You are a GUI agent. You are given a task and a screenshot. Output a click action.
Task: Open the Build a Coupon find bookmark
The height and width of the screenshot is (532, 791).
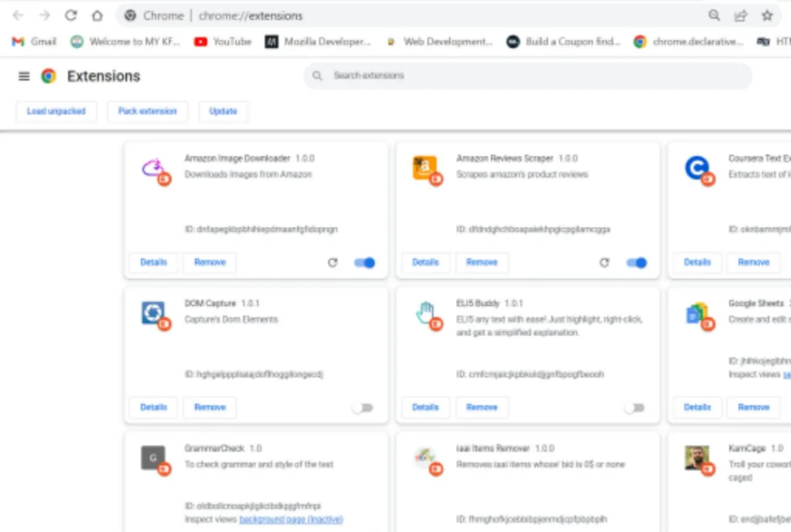tap(564, 42)
